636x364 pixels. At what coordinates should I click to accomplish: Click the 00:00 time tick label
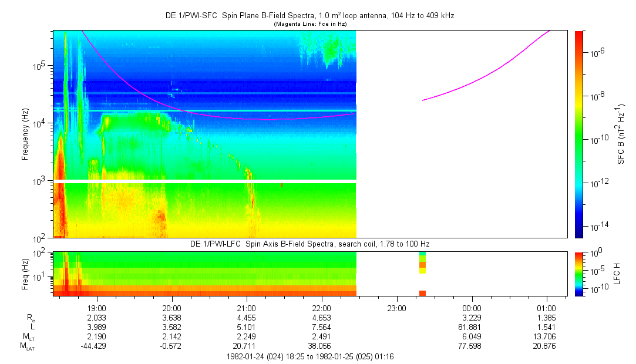coord(472,308)
